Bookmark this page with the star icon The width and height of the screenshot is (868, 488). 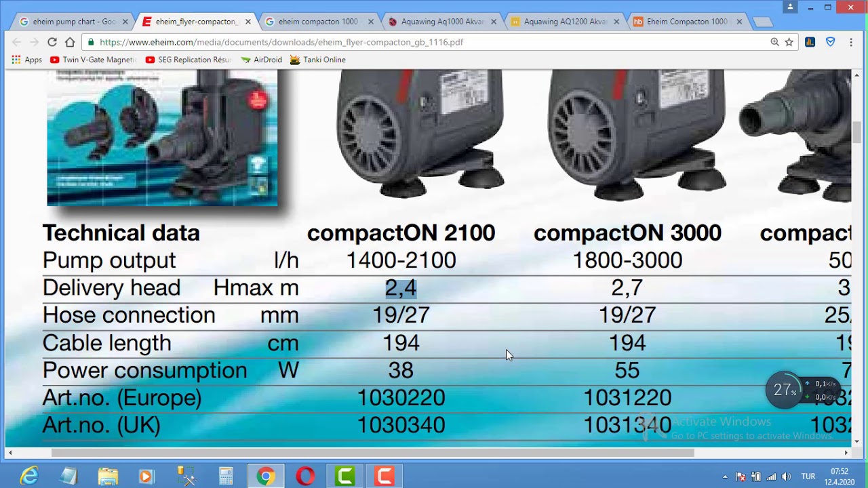[x=789, y=42]
